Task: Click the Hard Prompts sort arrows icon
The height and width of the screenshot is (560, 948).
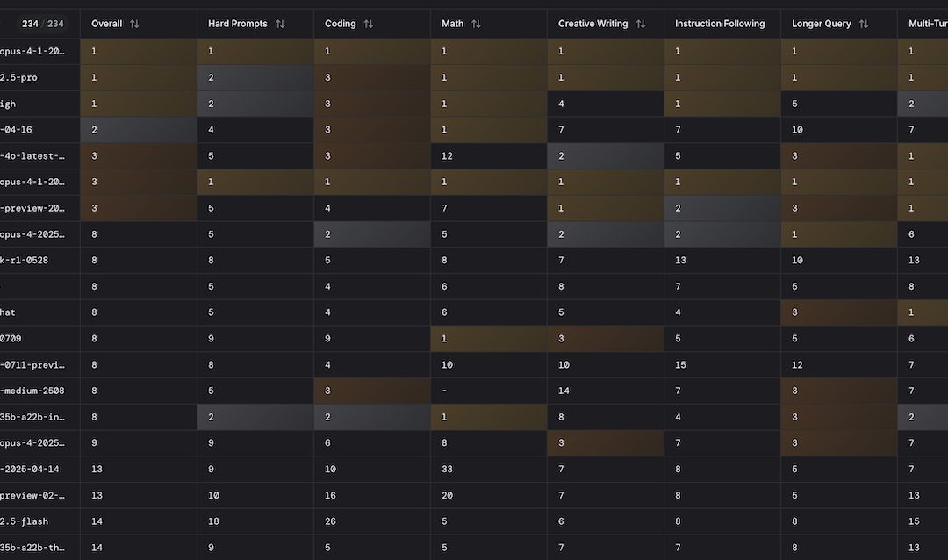Action: 280,24
